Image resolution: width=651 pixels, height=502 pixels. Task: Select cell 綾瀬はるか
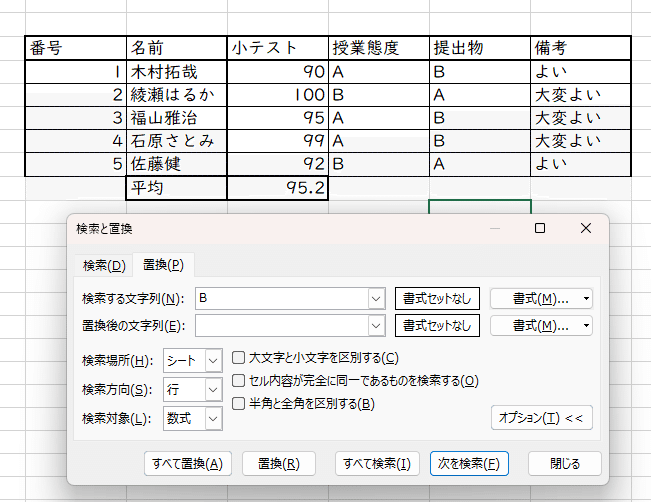[x=177, y=95]
